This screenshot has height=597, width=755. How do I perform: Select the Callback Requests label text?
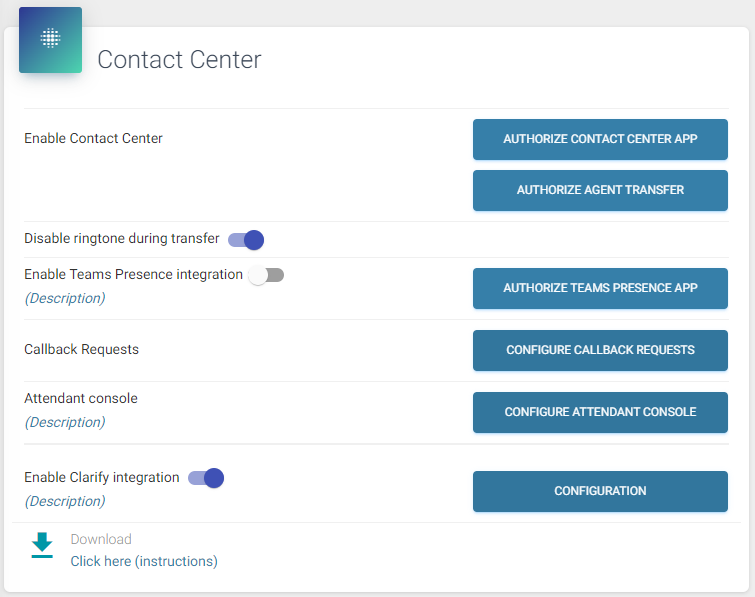pyautogui.click(x=81, y=349)
